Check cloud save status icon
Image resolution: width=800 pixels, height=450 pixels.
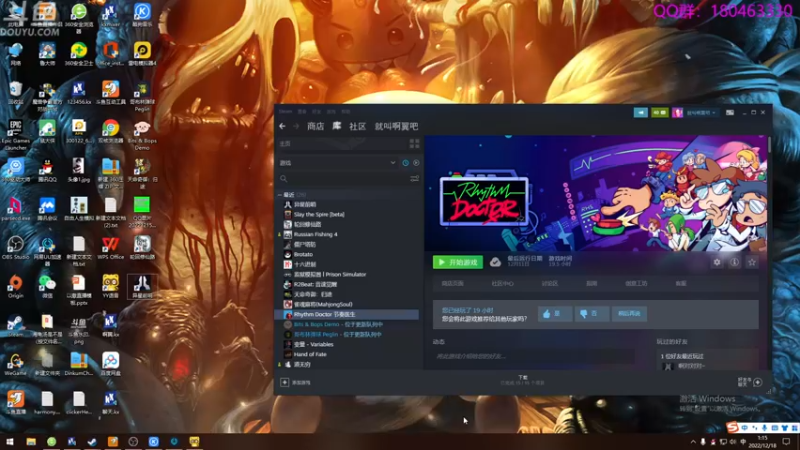(x=495, y=262)
